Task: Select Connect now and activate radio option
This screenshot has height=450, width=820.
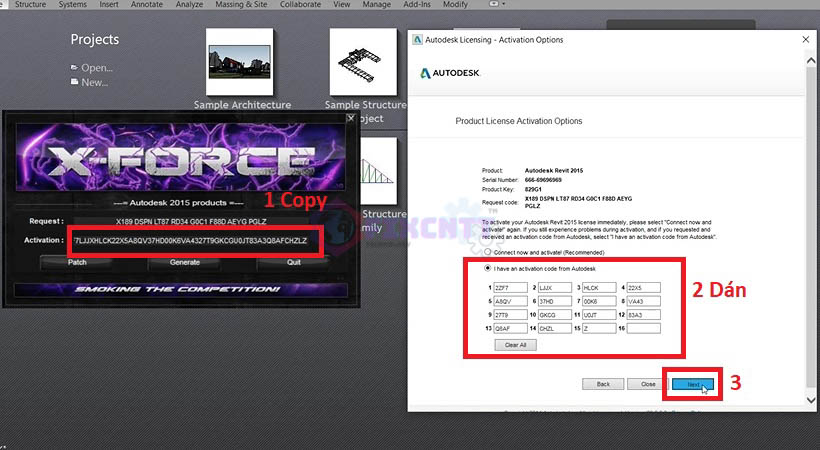Action: tap(488, 252)
